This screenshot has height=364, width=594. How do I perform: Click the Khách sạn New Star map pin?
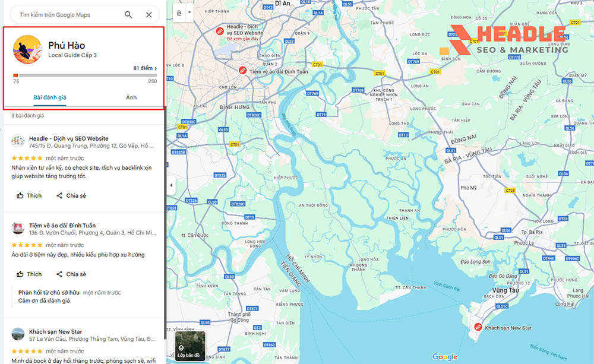[478, 327]
